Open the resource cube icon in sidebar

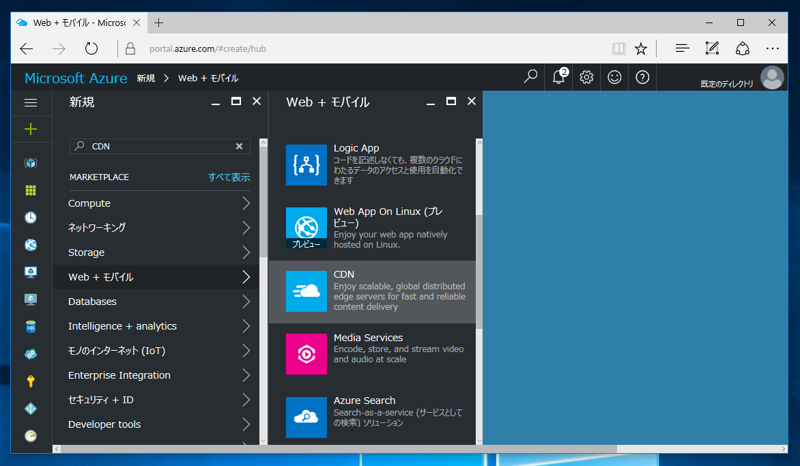point(31,163)
